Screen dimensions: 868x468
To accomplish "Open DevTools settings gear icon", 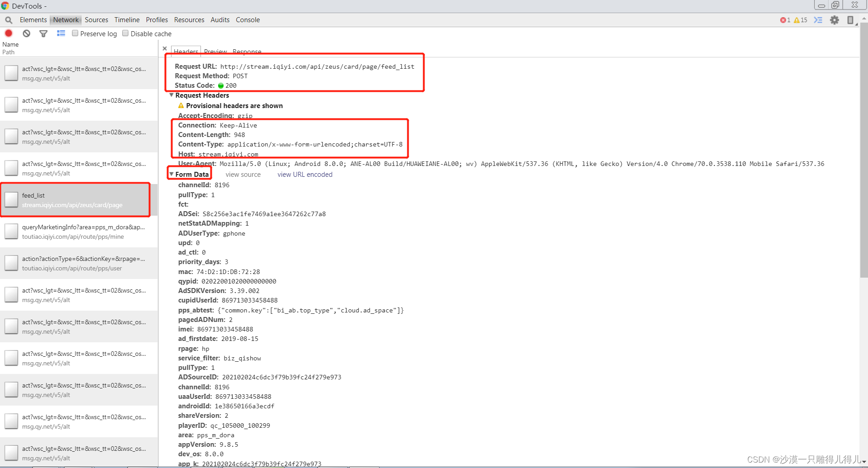I will pyautogui.click(x=835, y=20).
